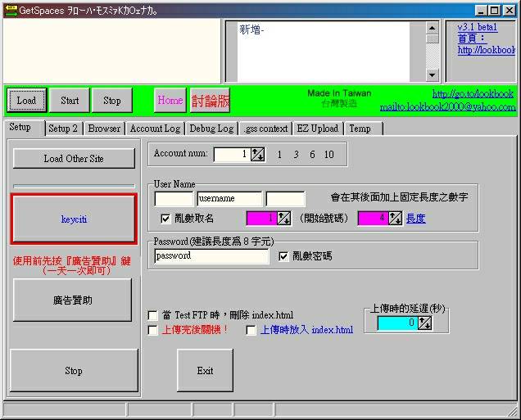
Task: Click the Account num value field
Action: (233, 155)
